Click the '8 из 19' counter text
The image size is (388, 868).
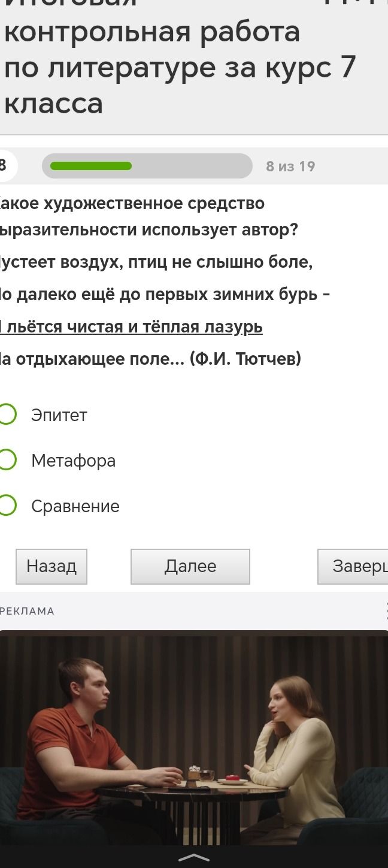tap(290, 167)
